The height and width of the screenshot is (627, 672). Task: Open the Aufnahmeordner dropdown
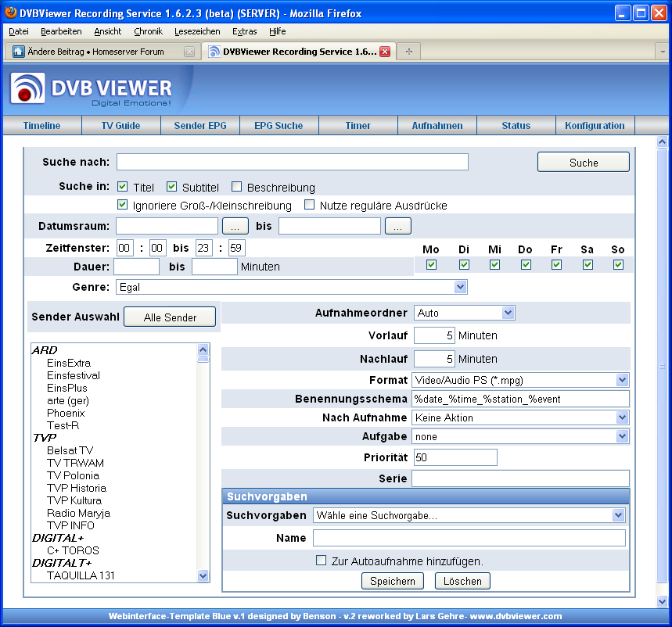click(x=508, y=313)
